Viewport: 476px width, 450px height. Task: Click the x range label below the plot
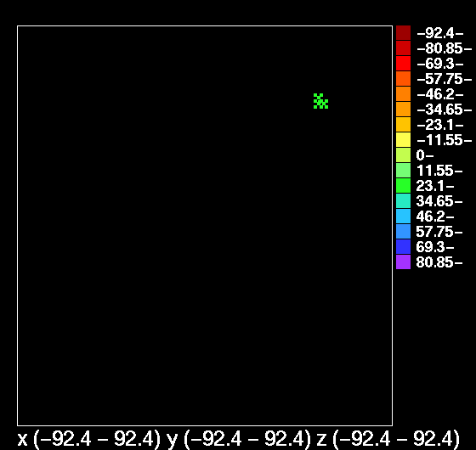point(89,438)
